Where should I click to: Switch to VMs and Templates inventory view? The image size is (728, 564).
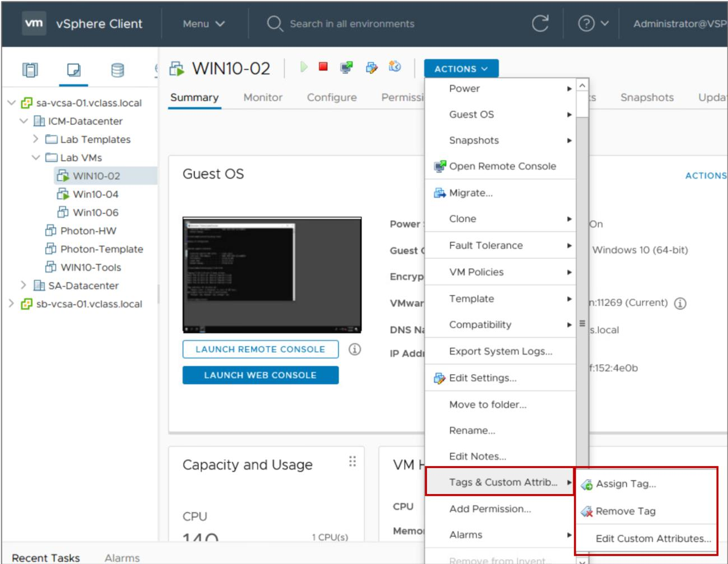(x=73, y=70)
